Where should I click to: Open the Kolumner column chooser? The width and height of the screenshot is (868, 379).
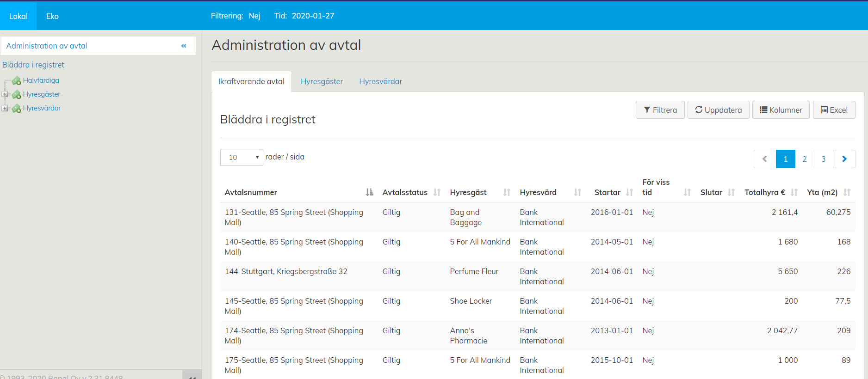point(781,110)
